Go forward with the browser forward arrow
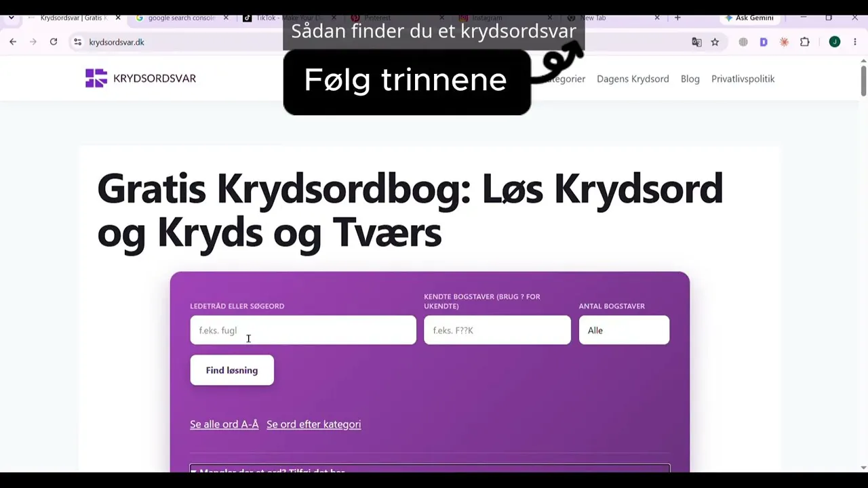This screenshot has height=488, width=868. click(33, 42)
